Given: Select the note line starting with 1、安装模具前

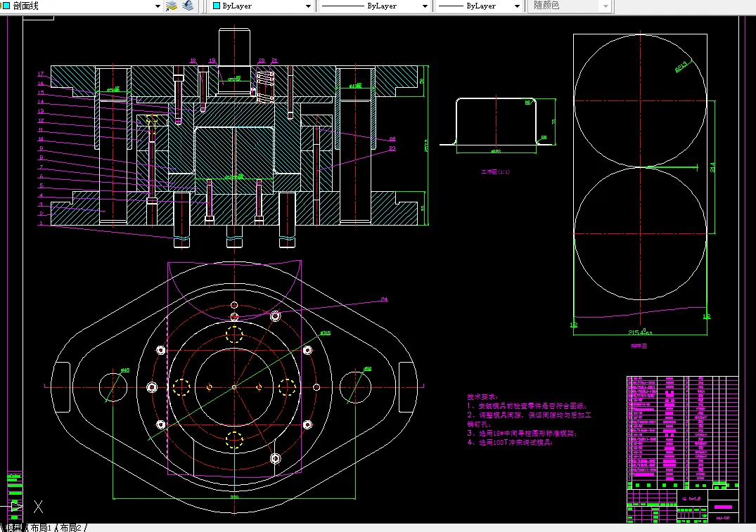Looking at the screenshot, I should [527, 406].
